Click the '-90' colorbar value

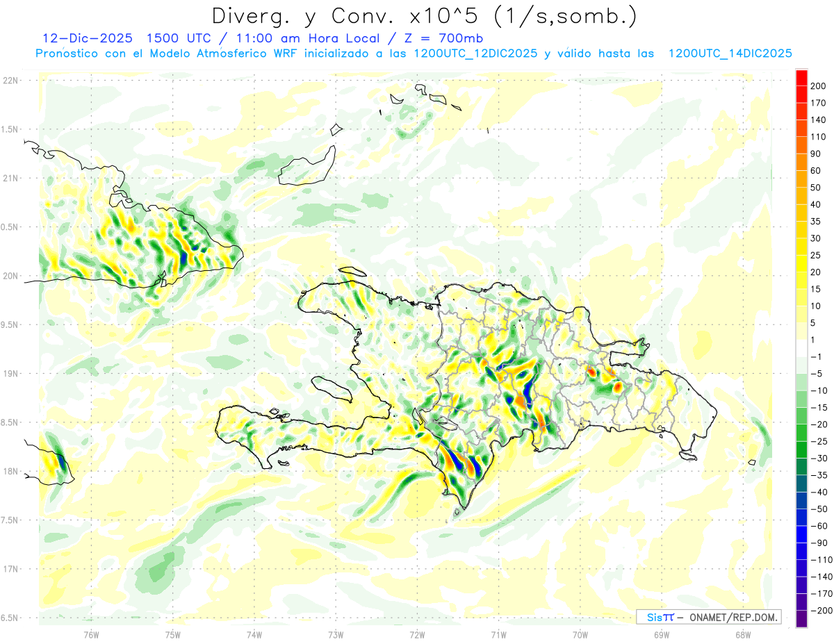(819, 543)
